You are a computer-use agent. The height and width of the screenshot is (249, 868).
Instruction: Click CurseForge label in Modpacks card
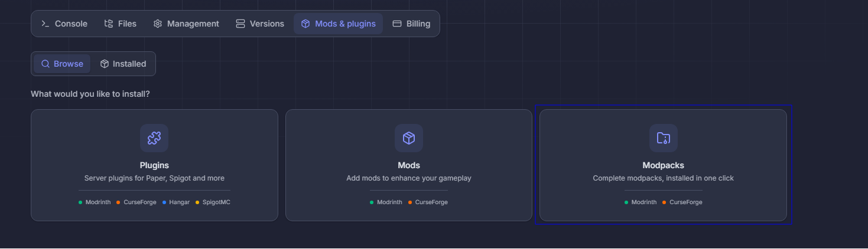coord(686,202)
